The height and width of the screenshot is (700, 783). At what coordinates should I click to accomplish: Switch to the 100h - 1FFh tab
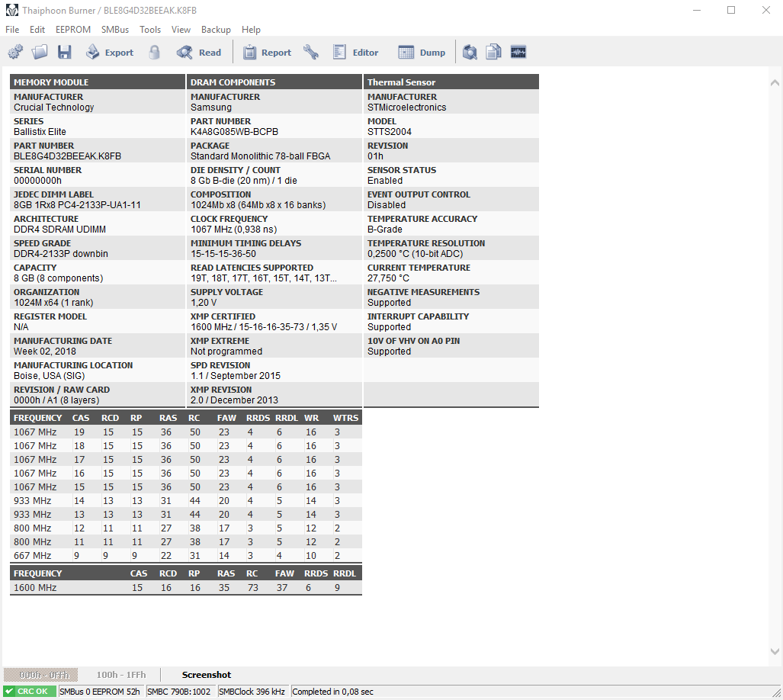[121, 675]
